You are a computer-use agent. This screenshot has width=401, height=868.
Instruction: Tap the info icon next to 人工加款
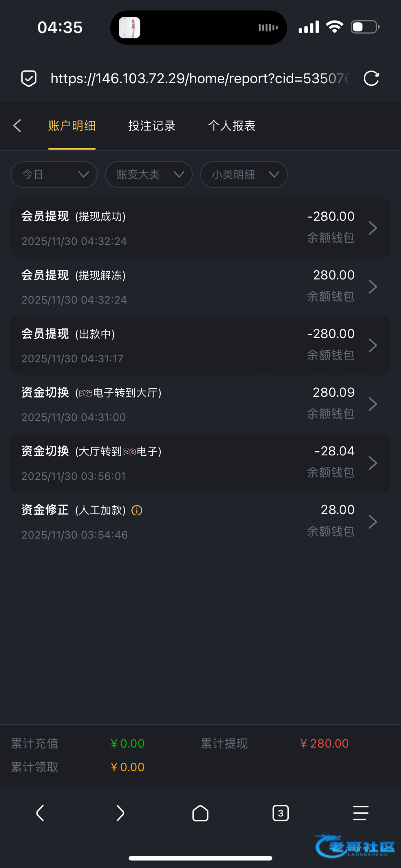click(137, 510)
